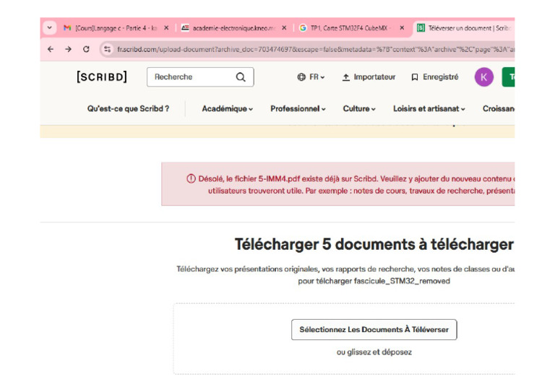
Task: Open the Enregistré saved items link
Action: click(434, 77)
